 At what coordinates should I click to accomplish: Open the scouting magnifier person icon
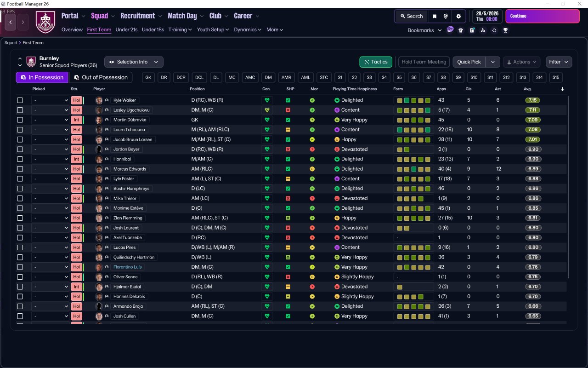pos(483,30)
